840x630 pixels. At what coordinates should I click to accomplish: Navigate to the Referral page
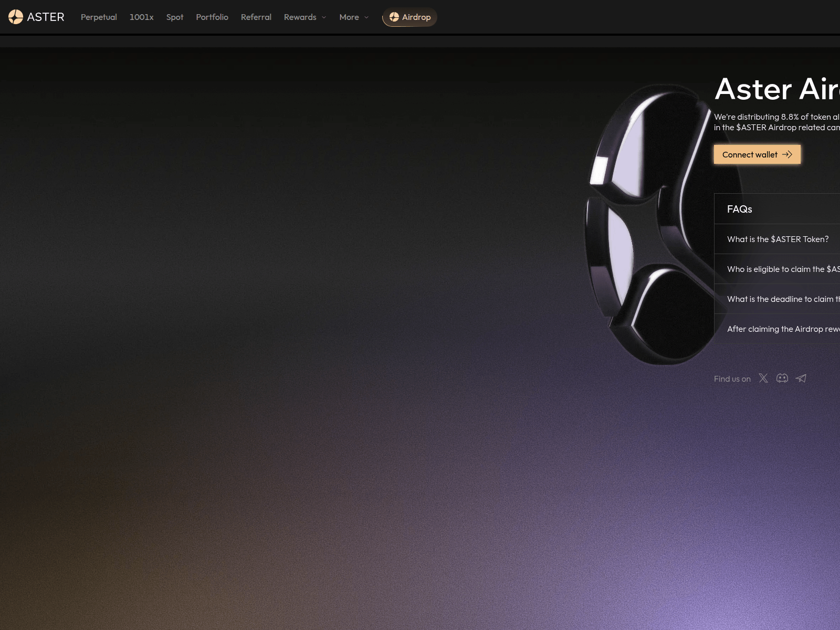pyautogui.click(x=256, y=17)
